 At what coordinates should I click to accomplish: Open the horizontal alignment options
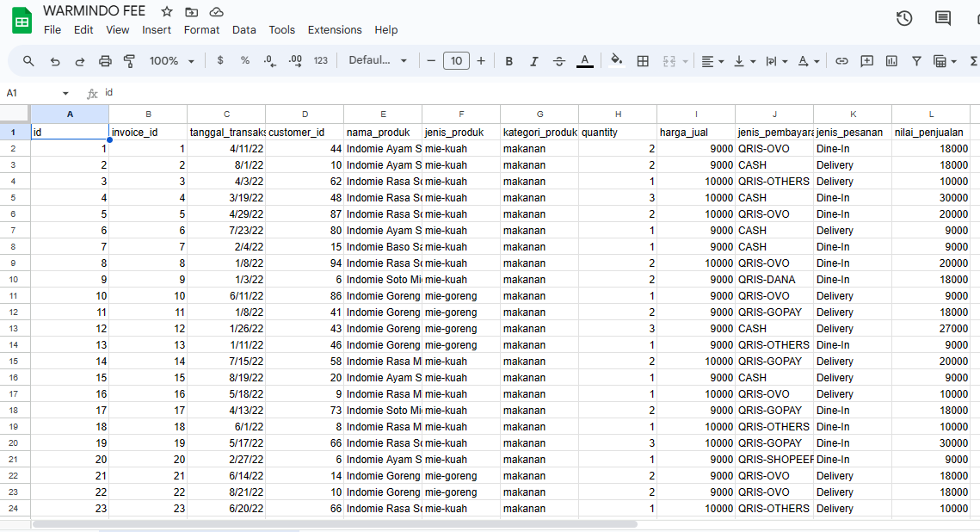pyautogui.click(x=709, y=61)
